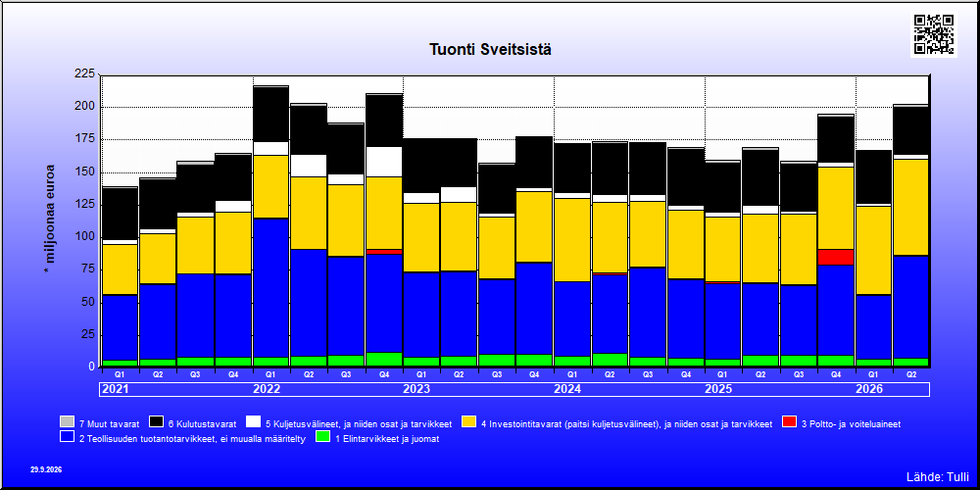Viewport: 980px width, 490px height.
Task: Click the y-axis value 175
Action: click(83, 139)
